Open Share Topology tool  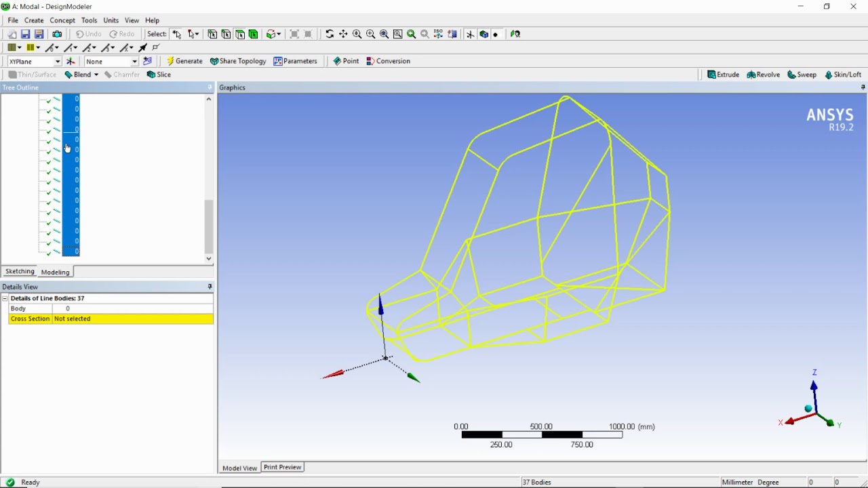click(238, 61)
